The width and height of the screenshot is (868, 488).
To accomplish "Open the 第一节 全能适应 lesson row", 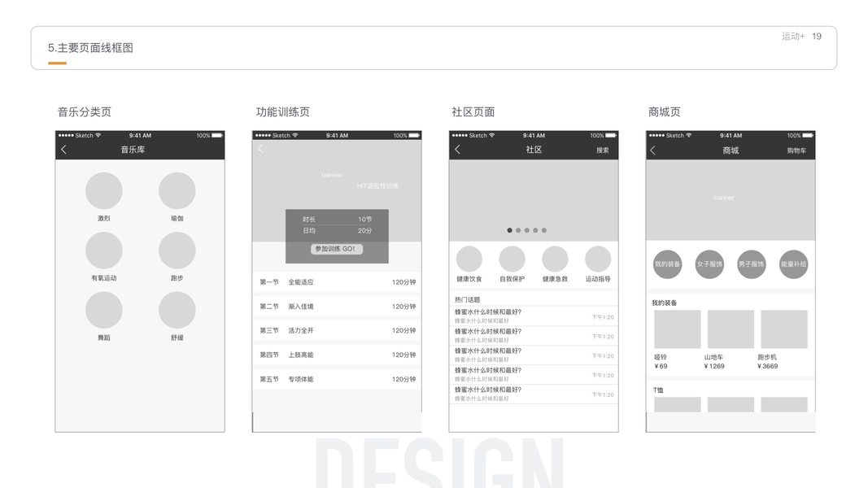I will 337,282.
